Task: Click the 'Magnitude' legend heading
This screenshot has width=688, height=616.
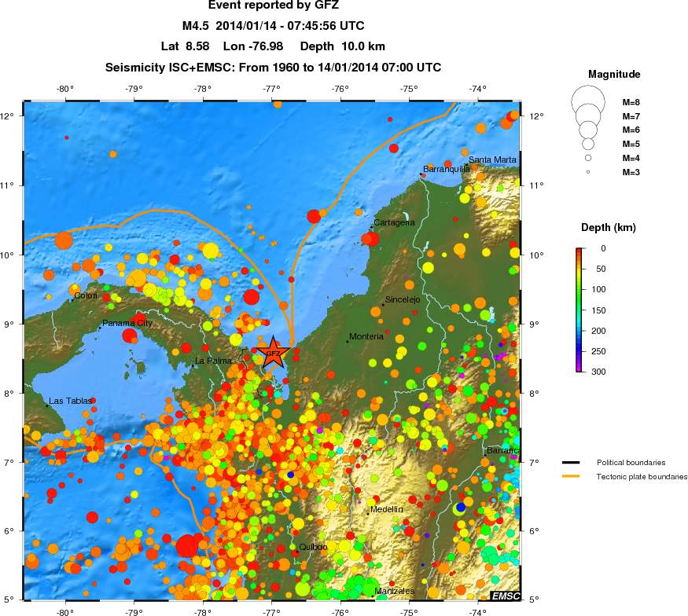Action: pos(614,74)
